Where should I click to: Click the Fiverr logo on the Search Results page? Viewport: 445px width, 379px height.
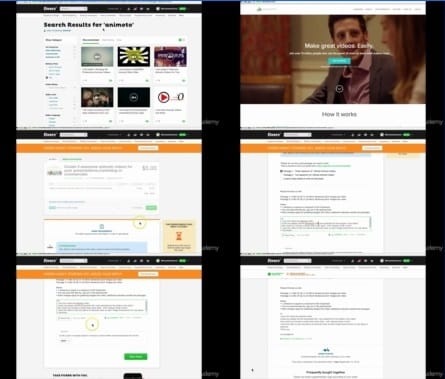50,8
